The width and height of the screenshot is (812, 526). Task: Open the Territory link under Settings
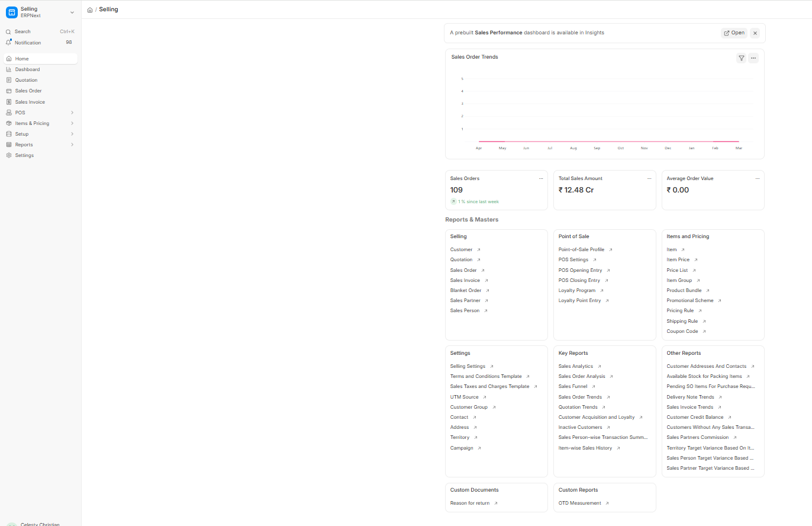pos(460,438)
